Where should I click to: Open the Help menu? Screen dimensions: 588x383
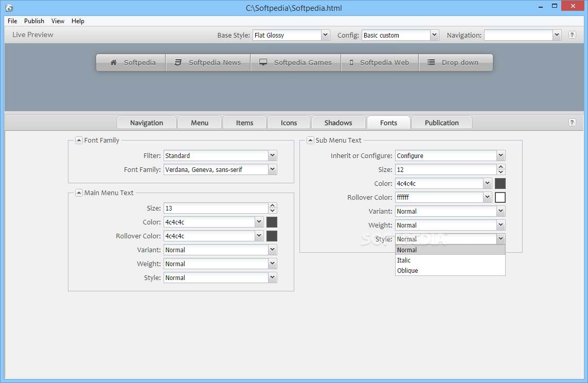coord(78,21)
